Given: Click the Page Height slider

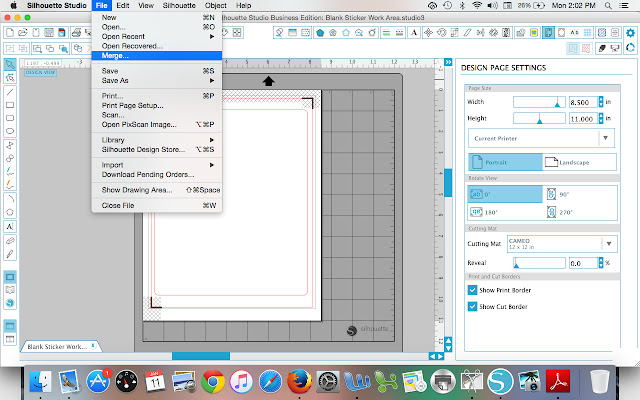Looking at the screenshot, I should (539, 119).
